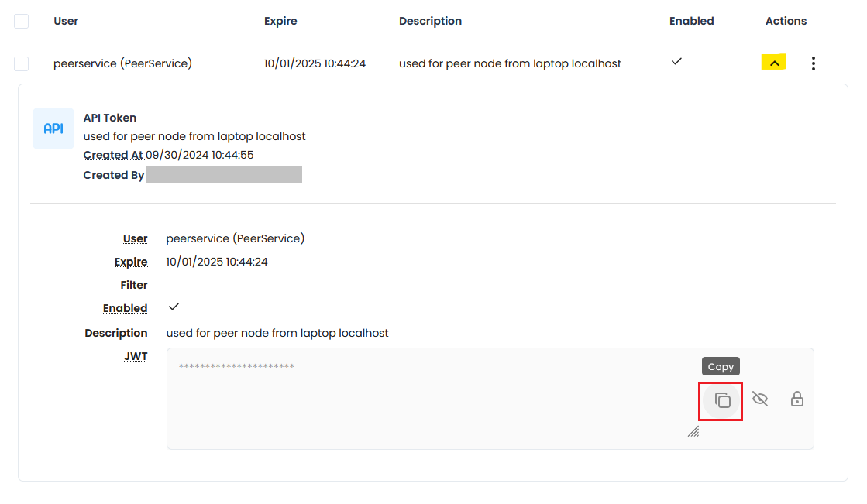Viewport: 867px width, 504px height.
Task: Click the Enabled column header
Action: tap(691, 21)
